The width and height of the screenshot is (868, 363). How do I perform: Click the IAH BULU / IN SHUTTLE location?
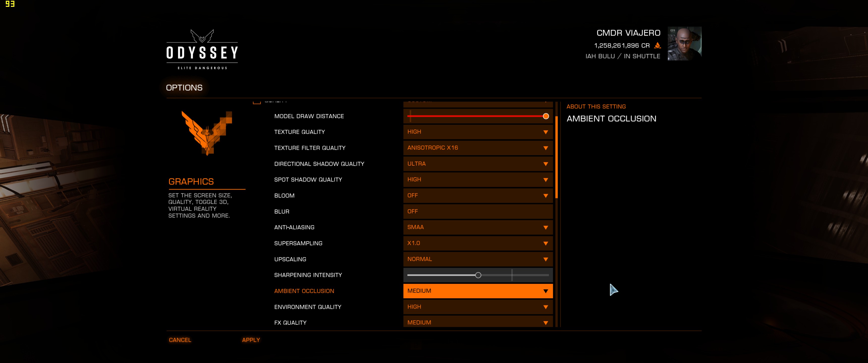[x=623, y=56]
